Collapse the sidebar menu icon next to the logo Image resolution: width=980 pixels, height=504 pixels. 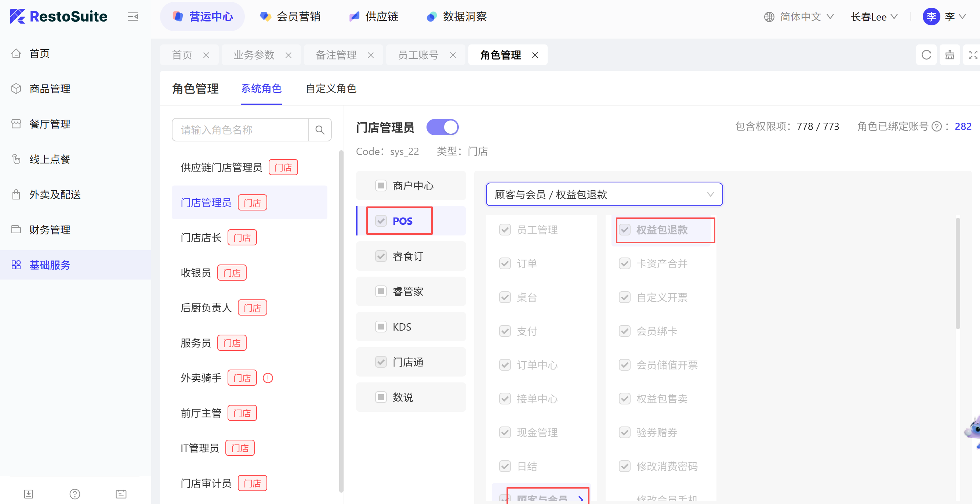tap(133, 17)
